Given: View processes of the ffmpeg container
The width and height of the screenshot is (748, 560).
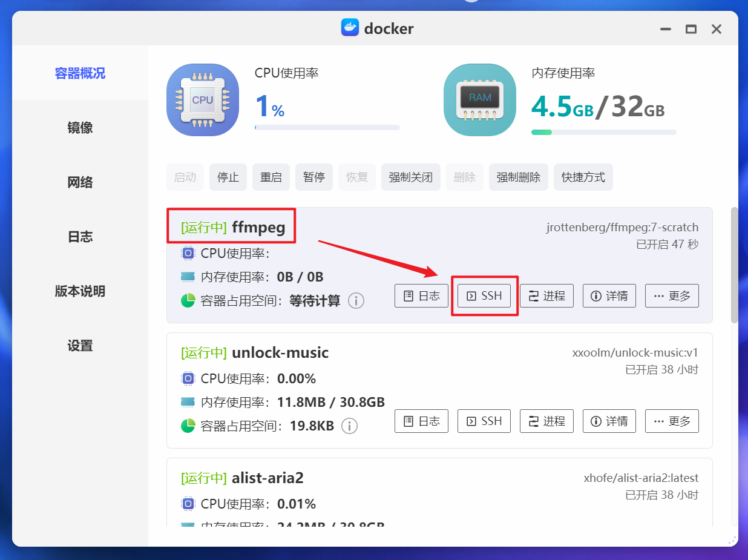Looking at the screenshot, I should [x=546, y=296].
